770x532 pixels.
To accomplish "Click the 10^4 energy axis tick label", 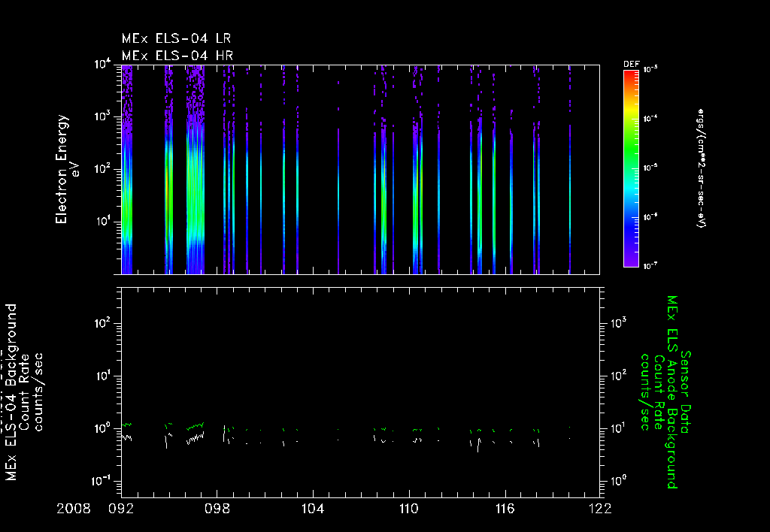I will (x=102, y=65).
